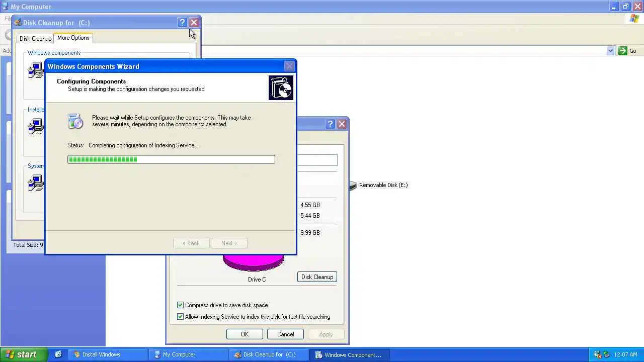Click the 'Drive C' label under chart

pyautogui.click(x=257, y=280)
